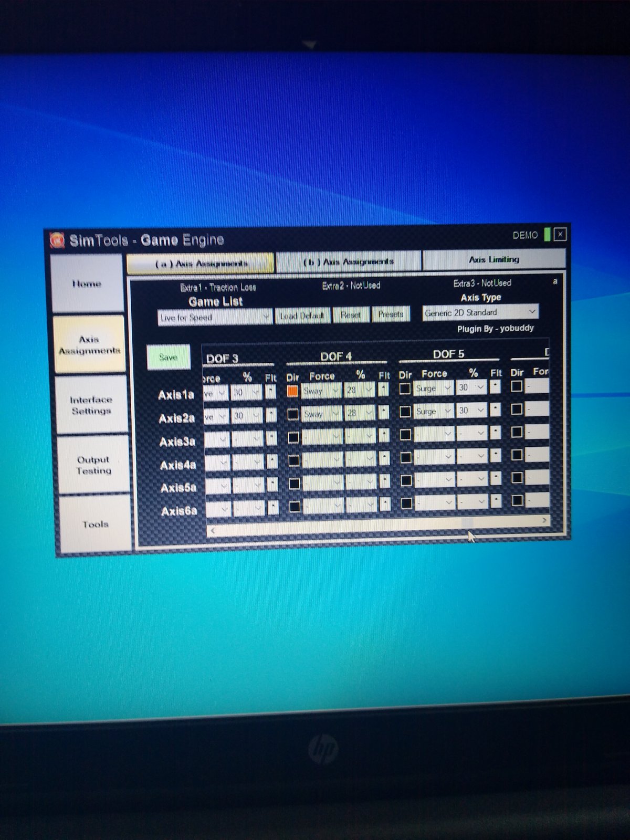This screenshot has height=840, width=630.
Task: Close the SimTools Game Engine window
Action: [x=560, y=234]
